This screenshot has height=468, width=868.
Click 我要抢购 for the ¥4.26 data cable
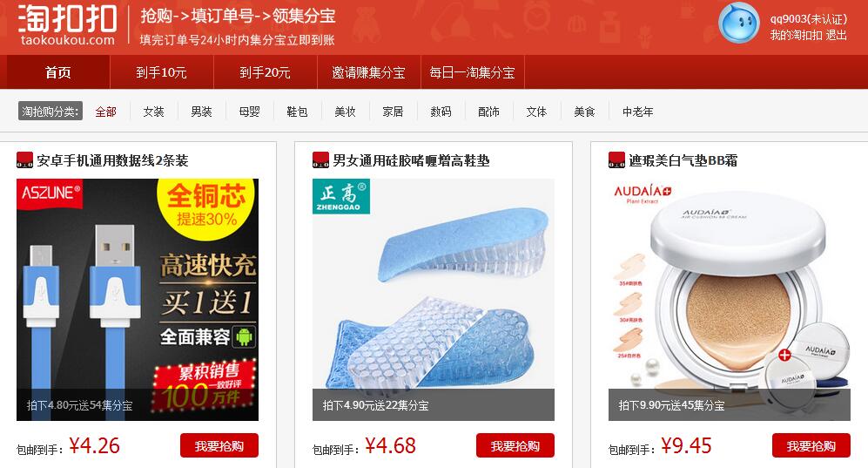tap(219, 446)
